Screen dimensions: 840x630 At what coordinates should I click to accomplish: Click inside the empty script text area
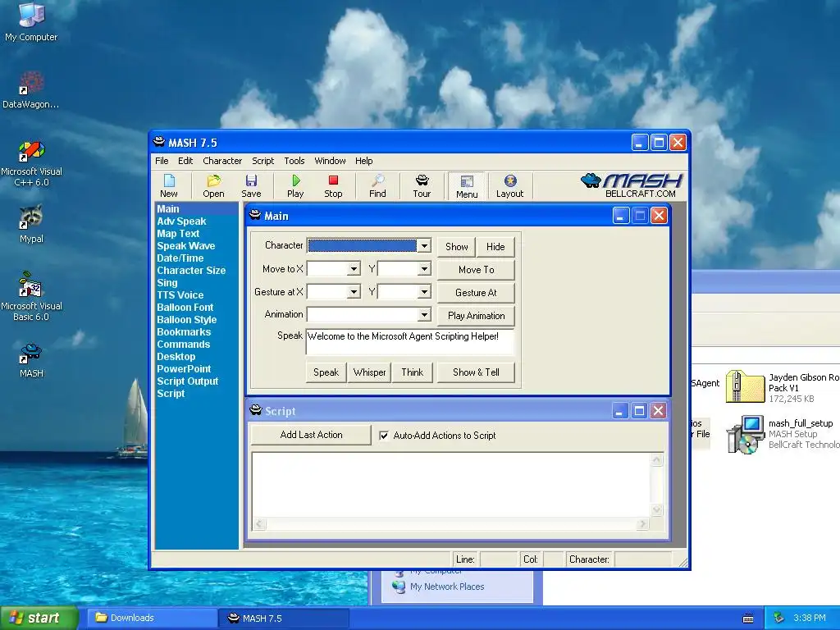[452, 486]
